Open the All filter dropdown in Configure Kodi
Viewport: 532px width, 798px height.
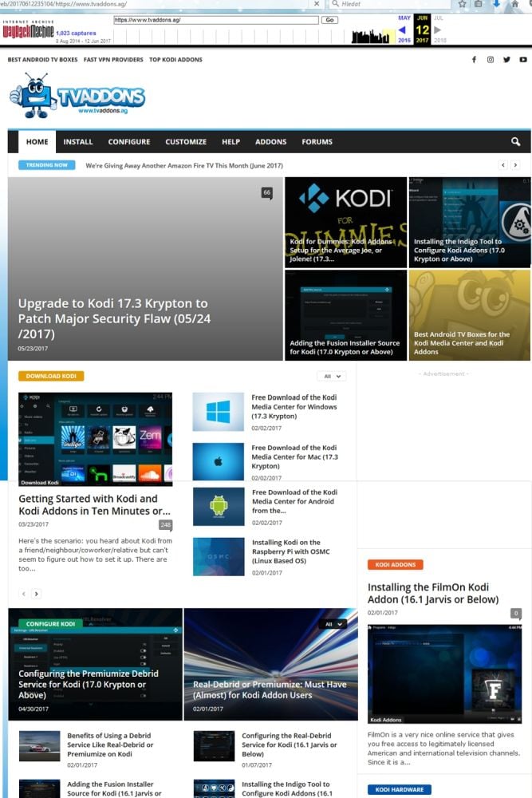[x=333, y=624]
